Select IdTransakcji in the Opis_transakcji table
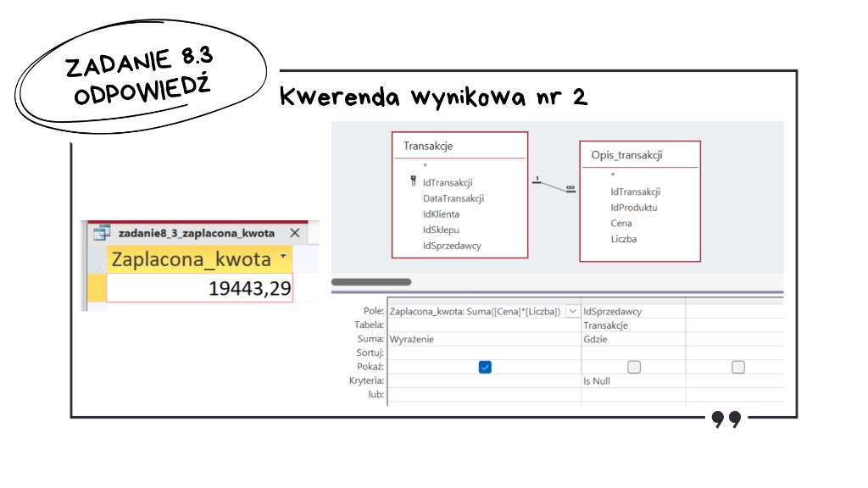Viewport: 868px width, 488px height. [636, 192]
